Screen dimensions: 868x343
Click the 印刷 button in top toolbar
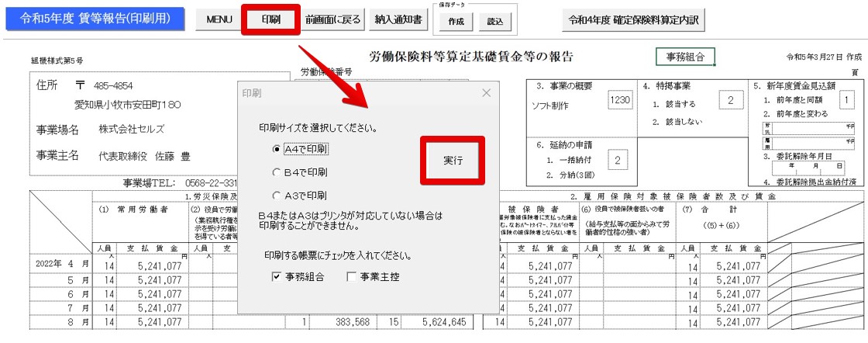pos(270,20)
